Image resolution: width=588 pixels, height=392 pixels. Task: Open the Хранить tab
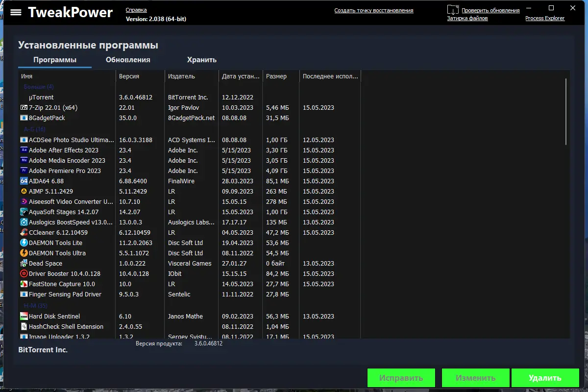pyautogui.click(x=201, y=60)
